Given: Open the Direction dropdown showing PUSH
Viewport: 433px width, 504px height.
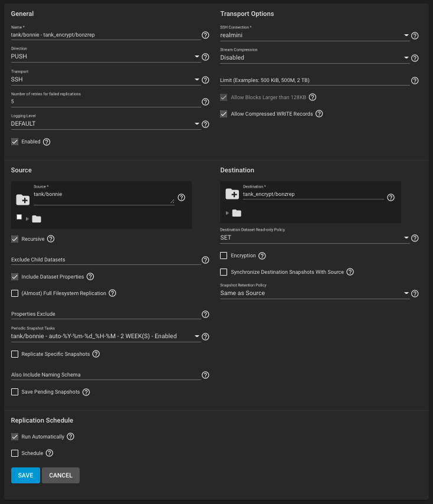Looking at the screenshot, I should pos(105,57).
